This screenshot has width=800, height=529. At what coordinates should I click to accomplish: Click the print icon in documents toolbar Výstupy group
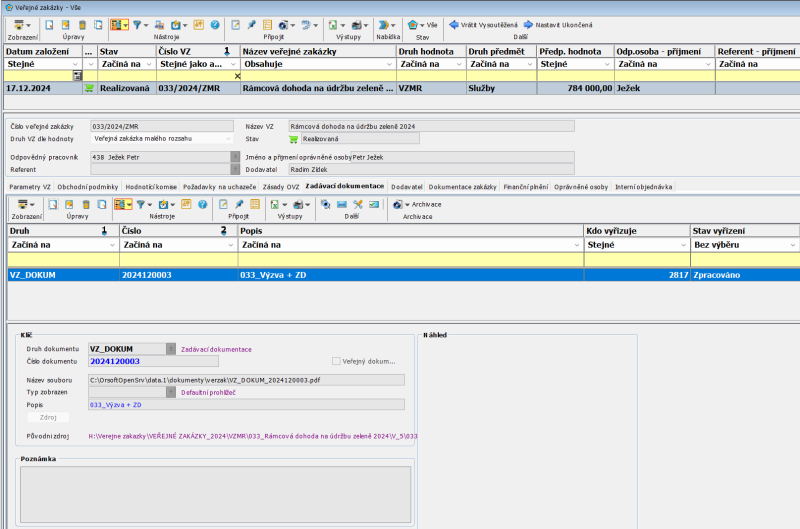click(298, 204)
